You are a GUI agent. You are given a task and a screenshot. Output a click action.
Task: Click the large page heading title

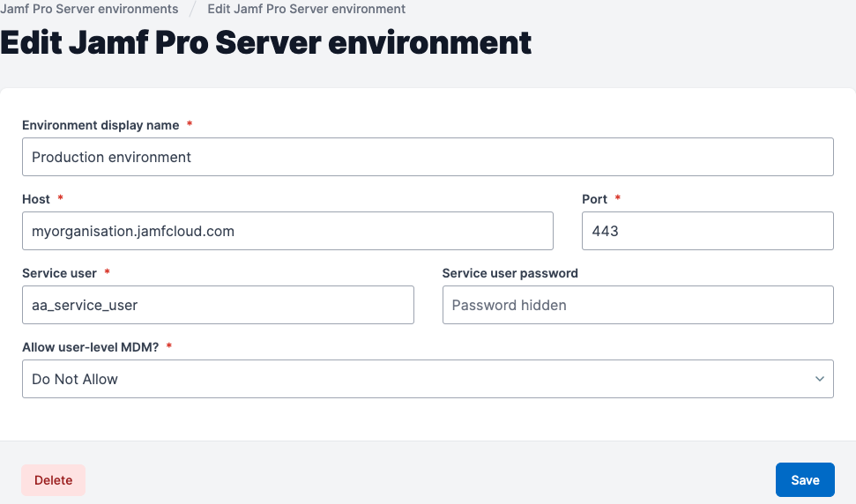[x=266, y=42]
